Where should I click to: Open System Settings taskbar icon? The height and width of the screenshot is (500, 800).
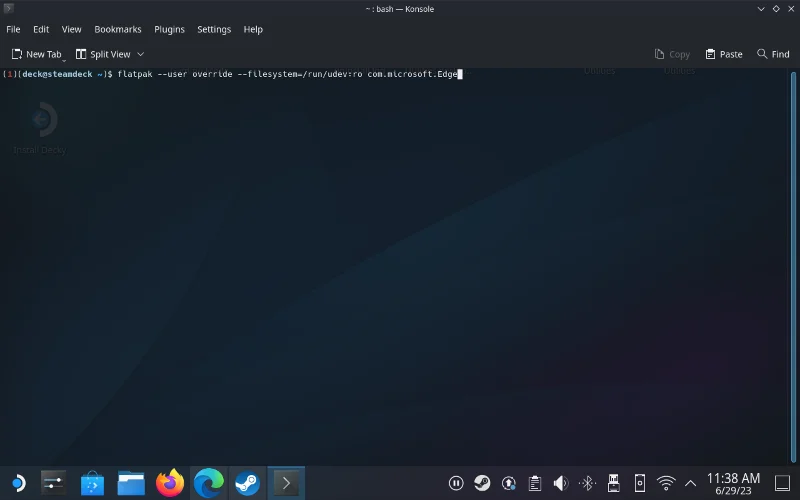point(53,483)
